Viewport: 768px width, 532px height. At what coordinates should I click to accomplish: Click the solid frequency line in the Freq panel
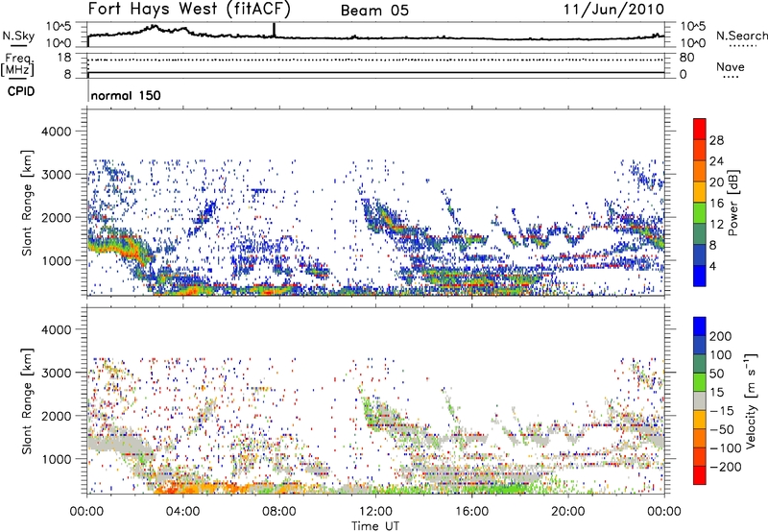pyautogui.click(x=375, y=72)
